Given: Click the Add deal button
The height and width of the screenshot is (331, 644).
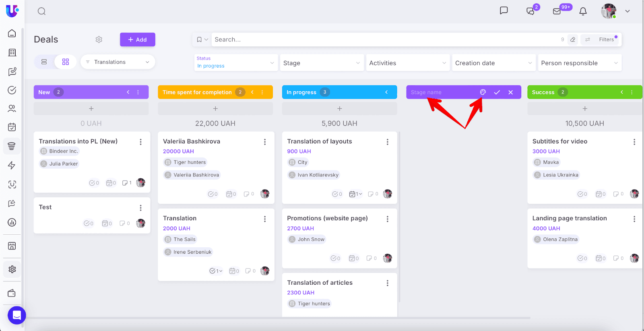Looking at the screenshot, I should pos(137,39).
